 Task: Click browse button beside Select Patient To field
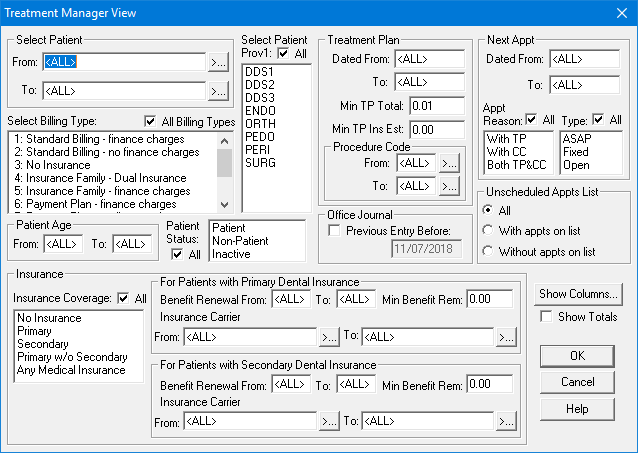(218, 91)
